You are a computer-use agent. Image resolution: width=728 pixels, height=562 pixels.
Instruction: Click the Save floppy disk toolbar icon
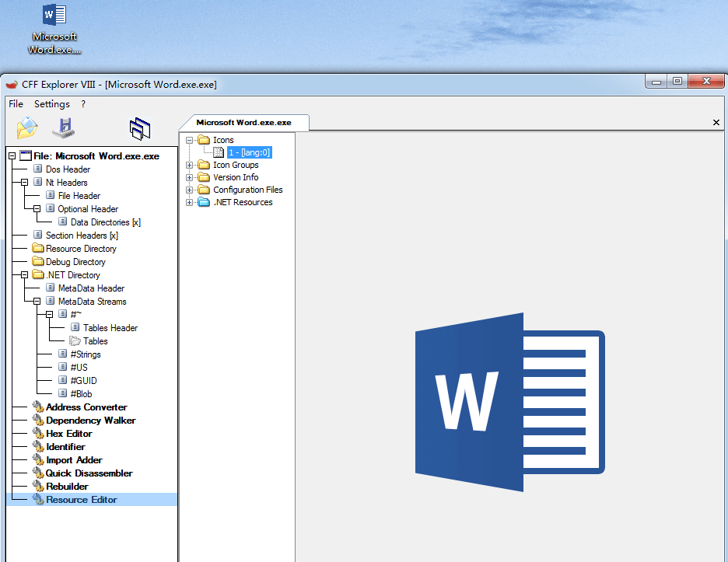coord(64,128)
